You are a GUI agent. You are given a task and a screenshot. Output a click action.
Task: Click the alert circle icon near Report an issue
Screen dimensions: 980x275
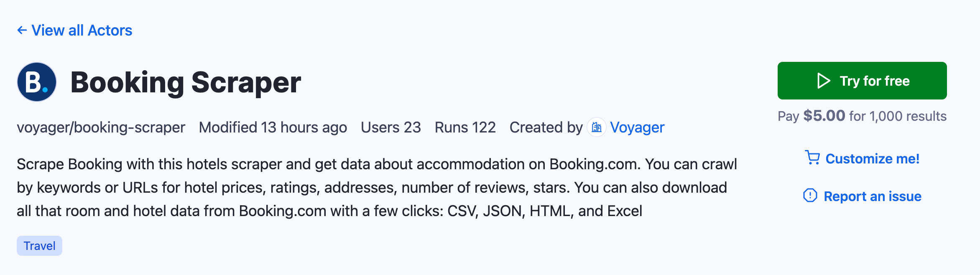point(810,196)
